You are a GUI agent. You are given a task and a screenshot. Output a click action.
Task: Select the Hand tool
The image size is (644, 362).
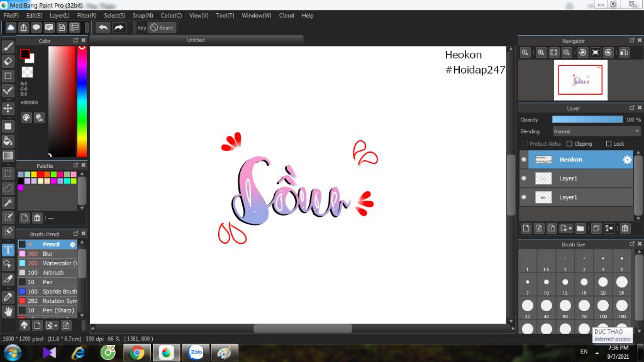pos(8,311)
